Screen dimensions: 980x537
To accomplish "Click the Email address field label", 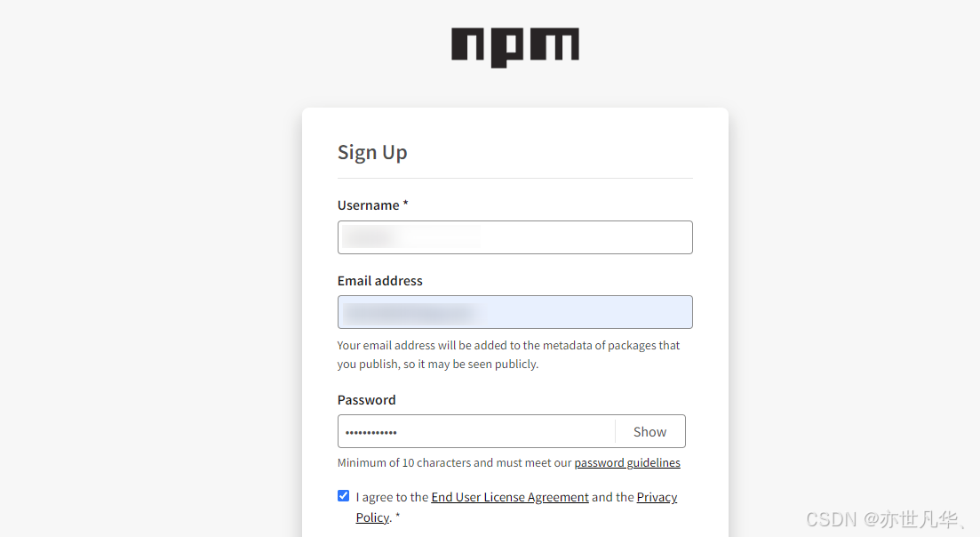I will click(380, 281).
